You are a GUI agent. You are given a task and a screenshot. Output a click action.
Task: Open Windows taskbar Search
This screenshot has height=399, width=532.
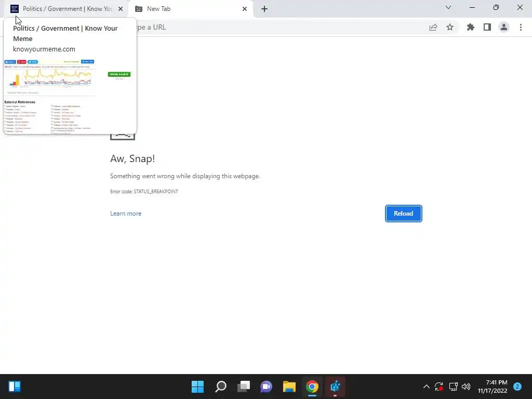click(x=220, y=387)
